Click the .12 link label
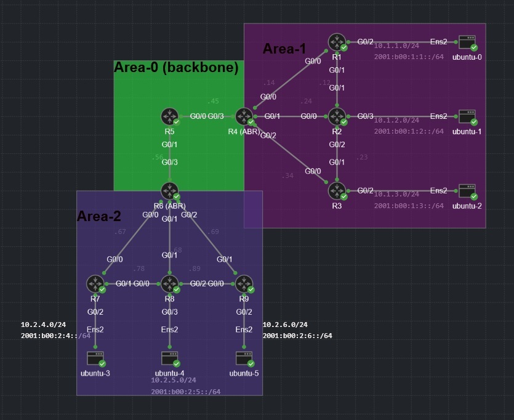 click(x=324, y=83)
